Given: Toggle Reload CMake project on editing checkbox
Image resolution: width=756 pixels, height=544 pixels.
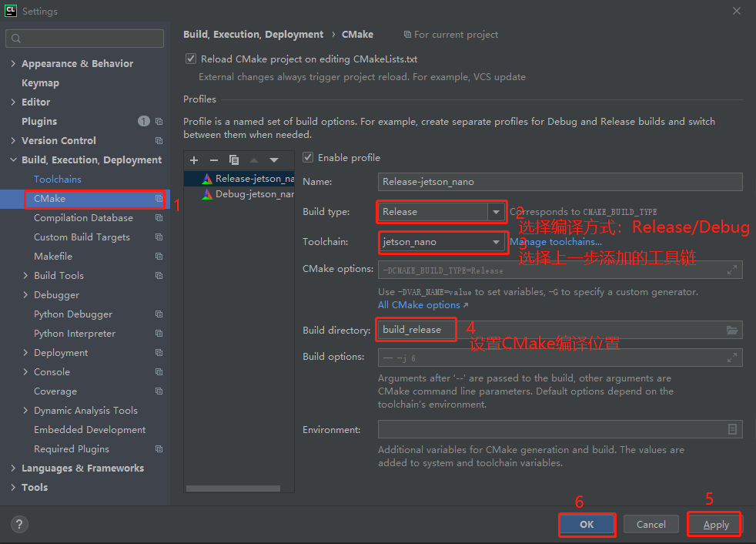Looking at the screenshot, I should [191, 59].
